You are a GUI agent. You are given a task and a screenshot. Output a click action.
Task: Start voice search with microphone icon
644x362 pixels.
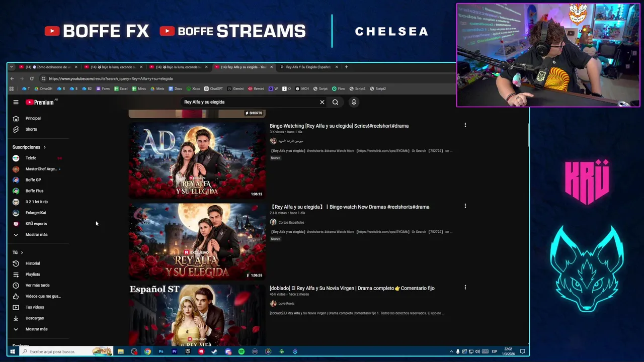[x=354, y=102]
